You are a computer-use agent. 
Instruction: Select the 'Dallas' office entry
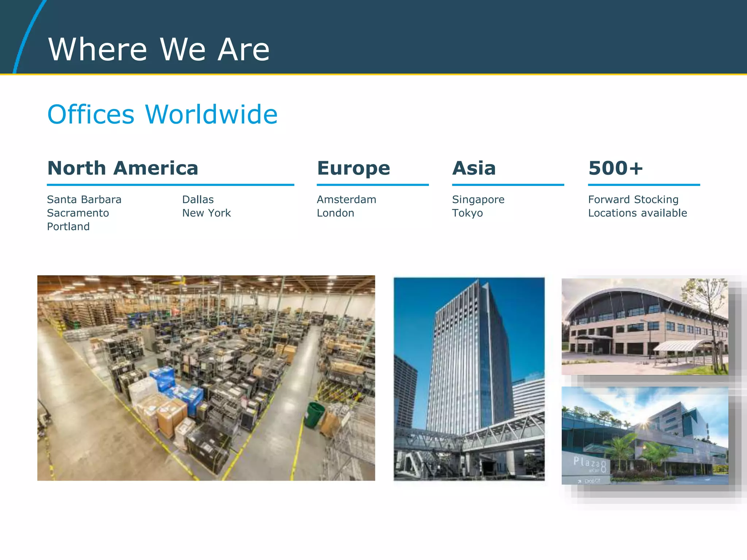tap(198, 199)
